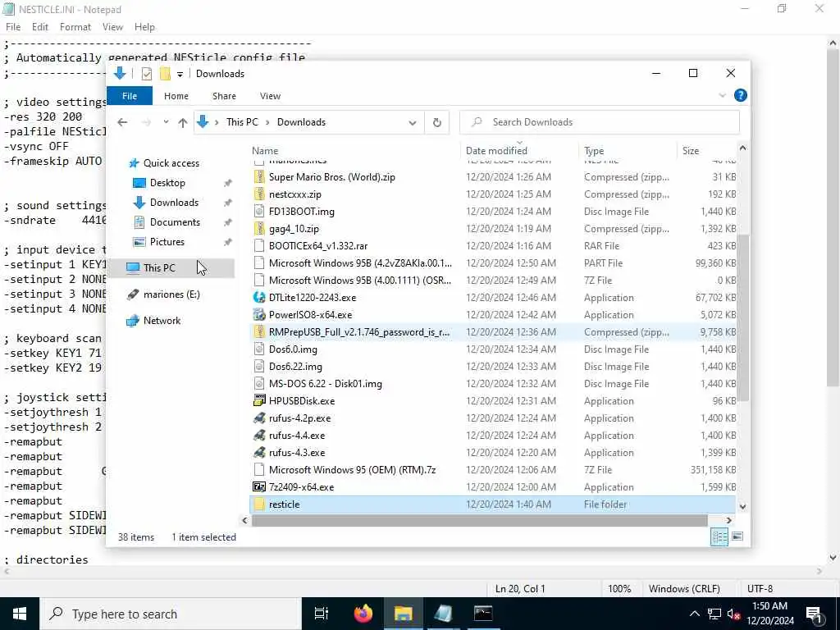Viewport: 840px width, 630px height.
Task: Open the recent locations dropdown arrow
Action: [166, 122]
